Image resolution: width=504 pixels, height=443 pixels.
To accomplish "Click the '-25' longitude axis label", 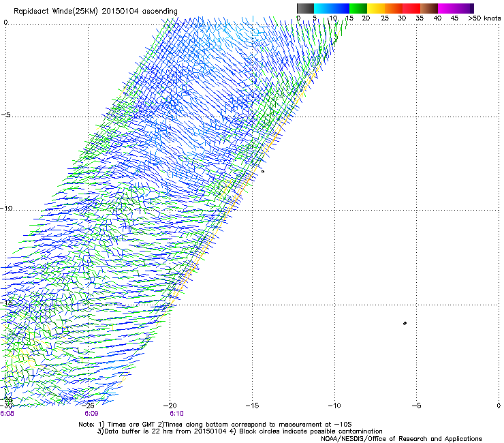I will pyautogui.click(x=88, y=406).
